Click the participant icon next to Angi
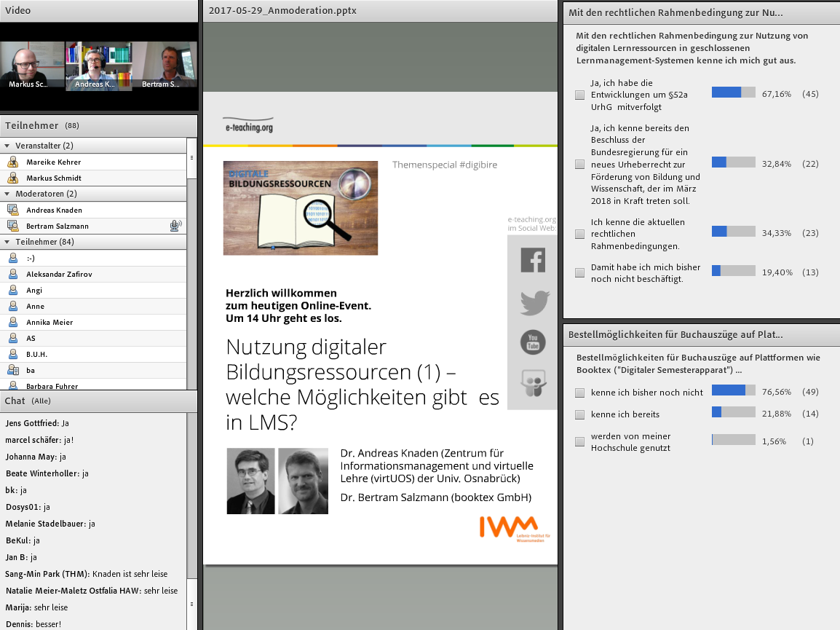 click(13, 290)
